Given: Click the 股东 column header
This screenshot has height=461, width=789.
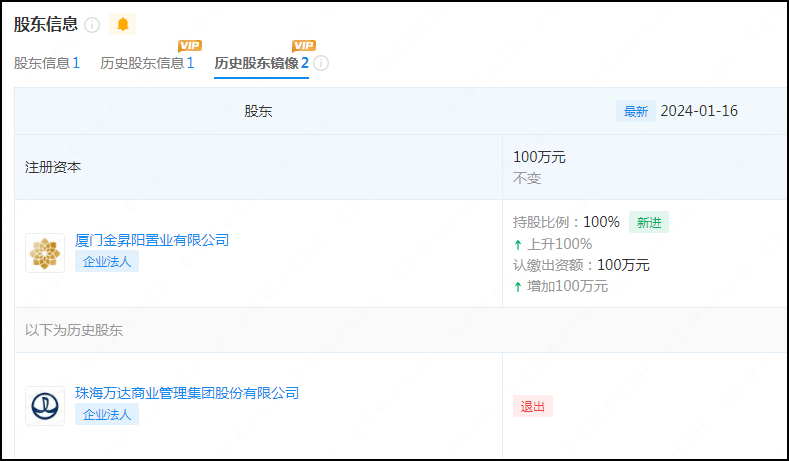Looking at the screenshot, I should [x=258, y=111].
